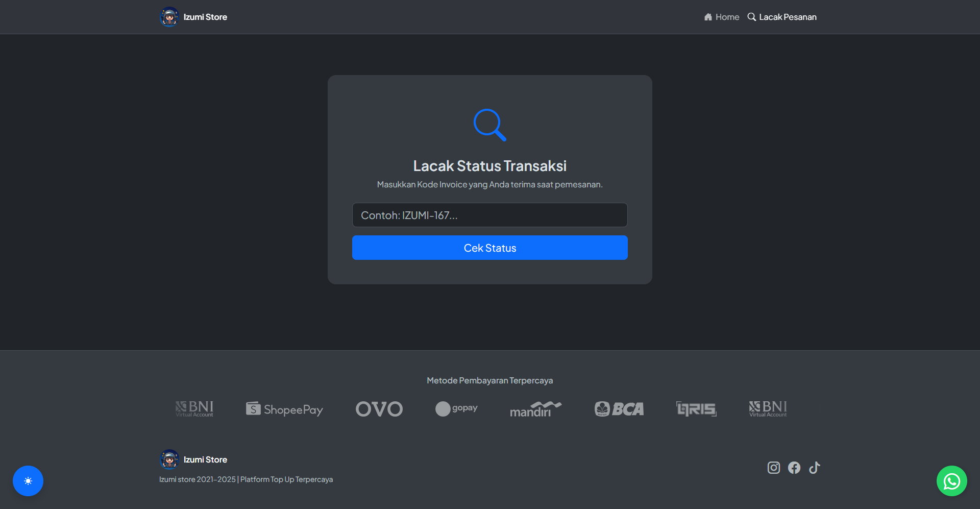Click the BCA payment logo
This screenshot has height=509, width=980.
tap(619, 409)
